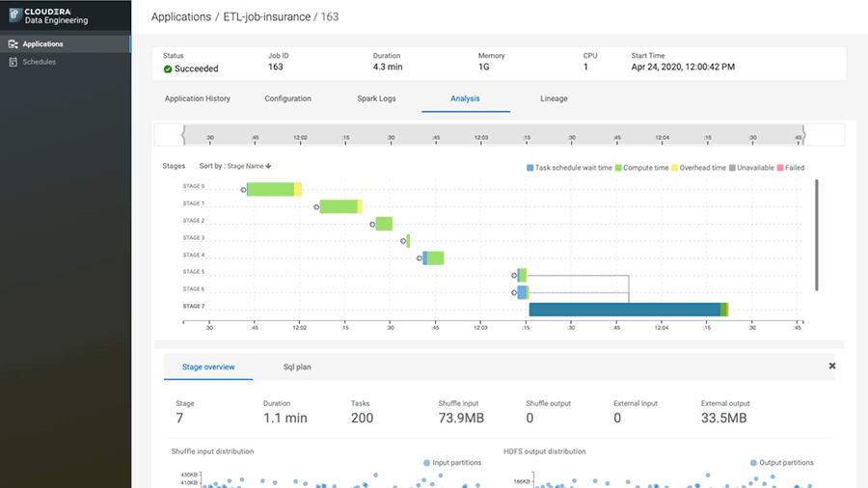Click the Duration 4.3 min value
868x488 pixels.
[x=388, y=67]
